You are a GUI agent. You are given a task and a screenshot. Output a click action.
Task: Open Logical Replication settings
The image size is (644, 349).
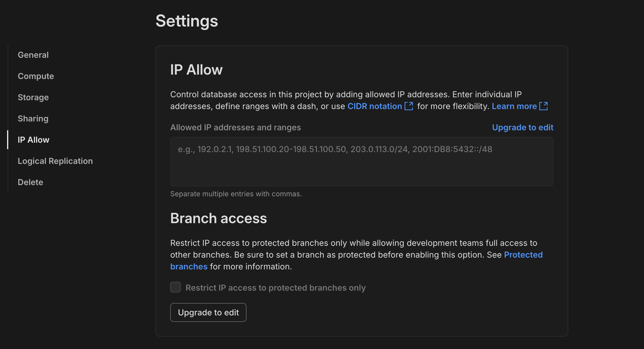coord(55,160)
